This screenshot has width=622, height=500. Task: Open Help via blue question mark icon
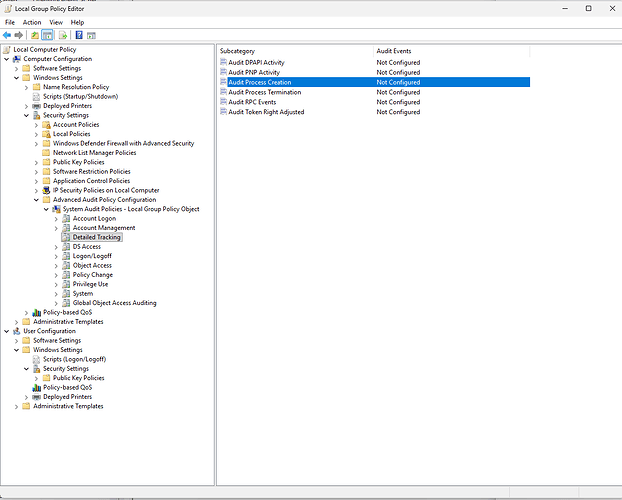pyautogui.click(x=79, y=35)
